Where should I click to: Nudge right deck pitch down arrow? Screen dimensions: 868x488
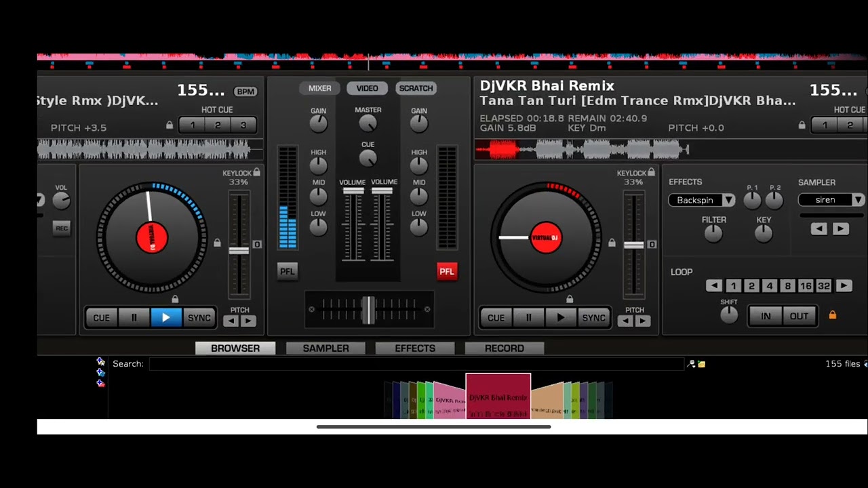pos(626,321)
